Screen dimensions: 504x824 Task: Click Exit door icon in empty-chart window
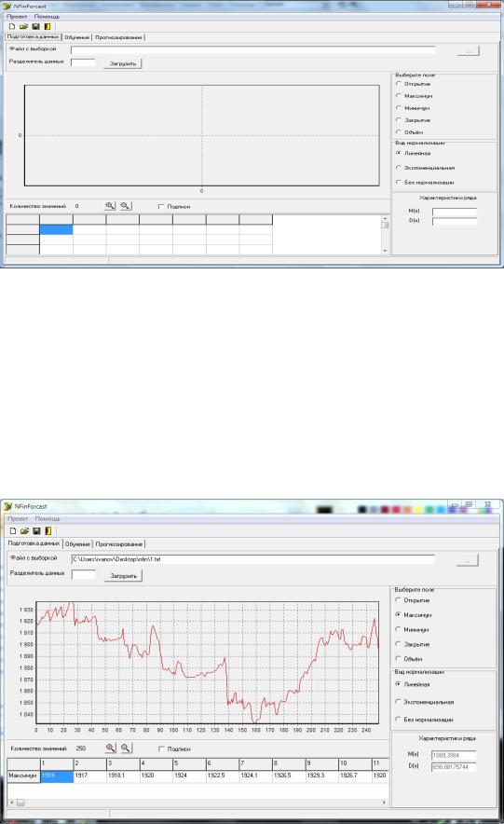pyautogui.click(x=48, y=26)
